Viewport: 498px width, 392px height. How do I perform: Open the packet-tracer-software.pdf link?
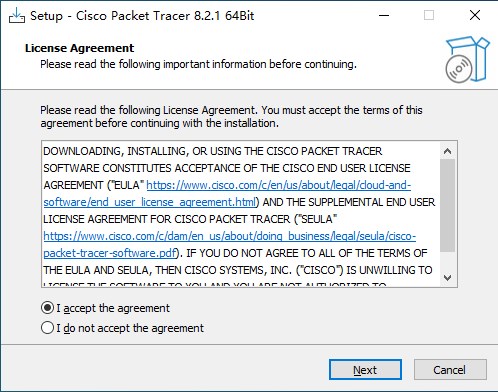coord(110,253)
